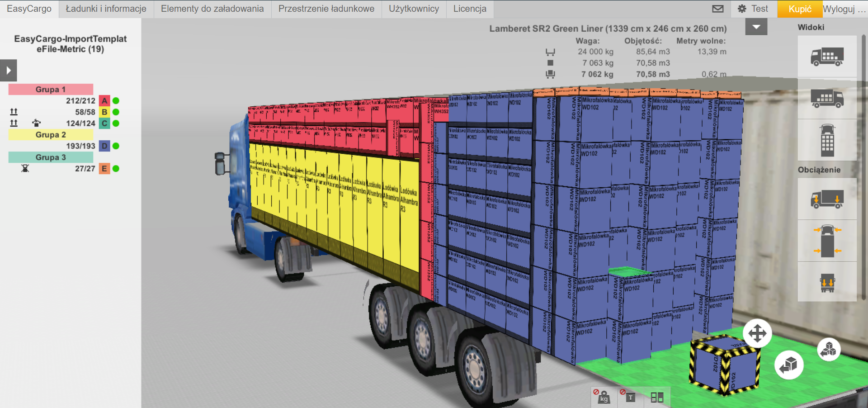
Task: Click the four-arrow move item handle
Action: tap(757, 334)
